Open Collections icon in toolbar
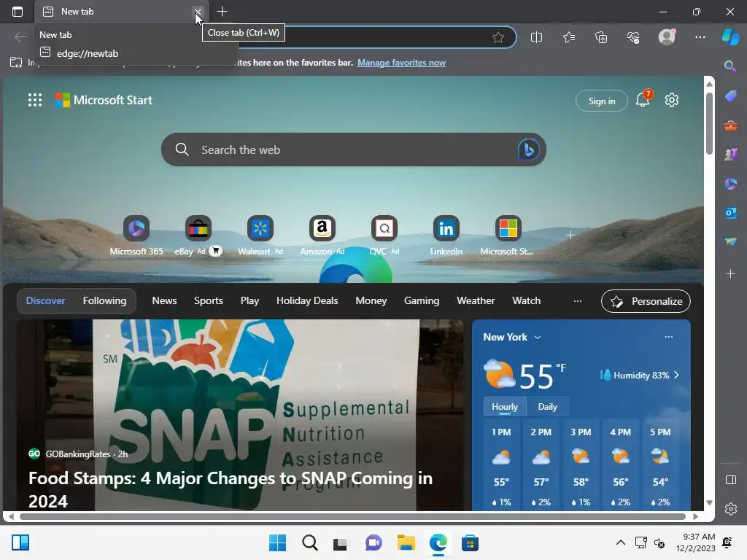The height and width of the screenshot is (560, 747). click(601, 37)
